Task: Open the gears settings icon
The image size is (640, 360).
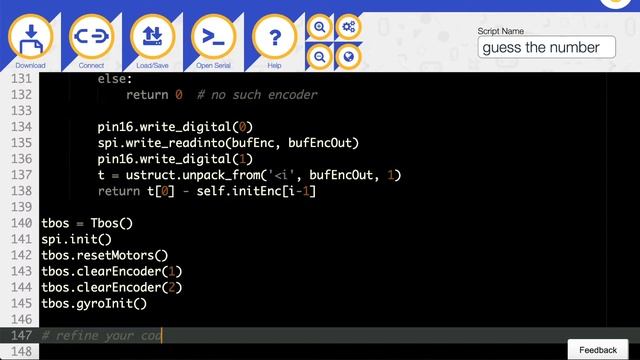Action: coord(349,27)
